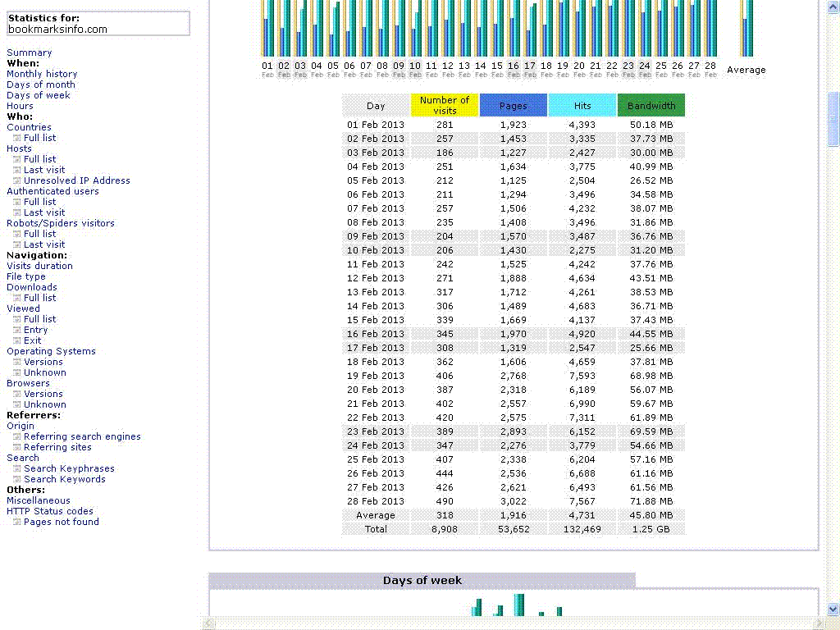Click the icon beside Pages not found
The width and height of the screenshot is (840, 630).
click(16, 523)
